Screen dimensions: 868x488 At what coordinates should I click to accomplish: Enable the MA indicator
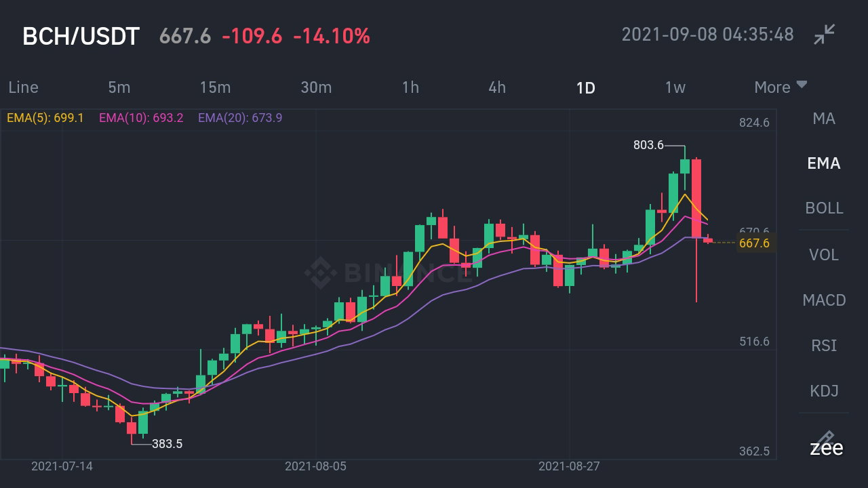coord(824,119)
